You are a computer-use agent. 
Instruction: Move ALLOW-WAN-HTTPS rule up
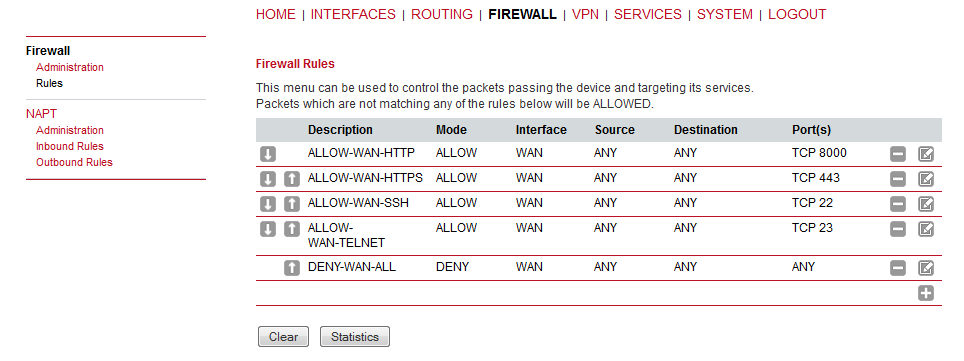(292, 180)
